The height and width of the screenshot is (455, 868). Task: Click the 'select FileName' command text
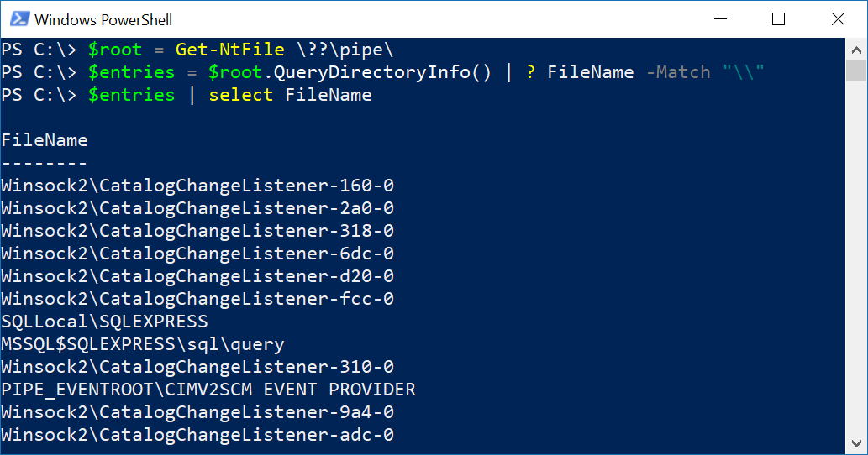coord(290,95)
